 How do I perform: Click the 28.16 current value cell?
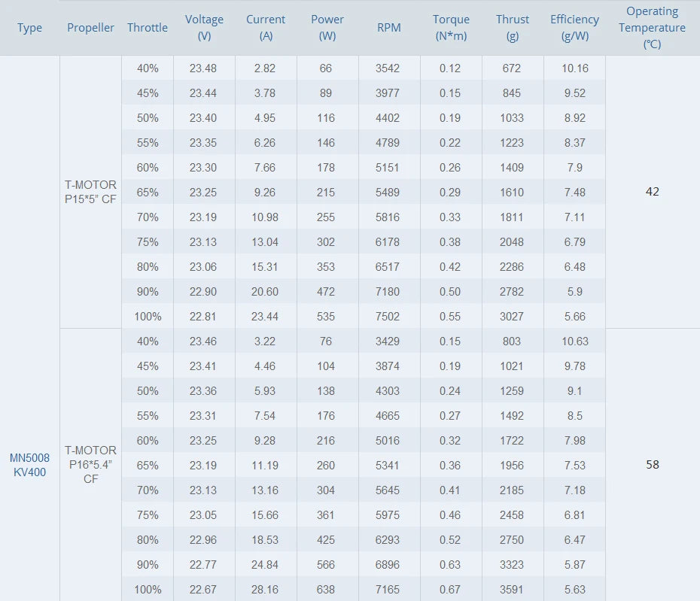pos(266,589)
